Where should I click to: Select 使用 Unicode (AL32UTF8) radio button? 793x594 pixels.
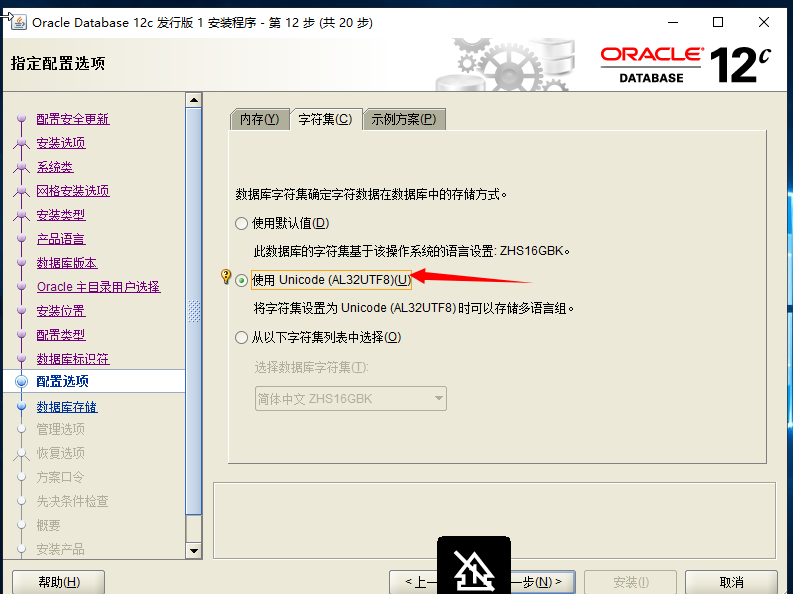click(241, 280)
